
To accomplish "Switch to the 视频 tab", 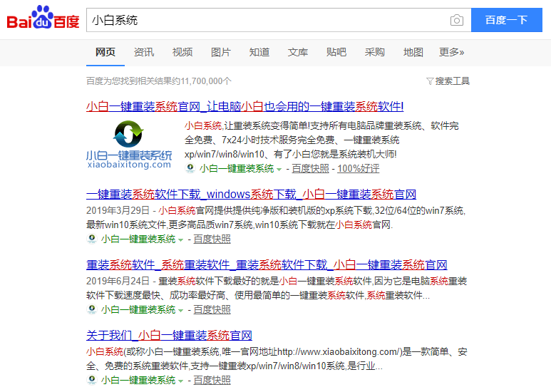I will [182, 52].
